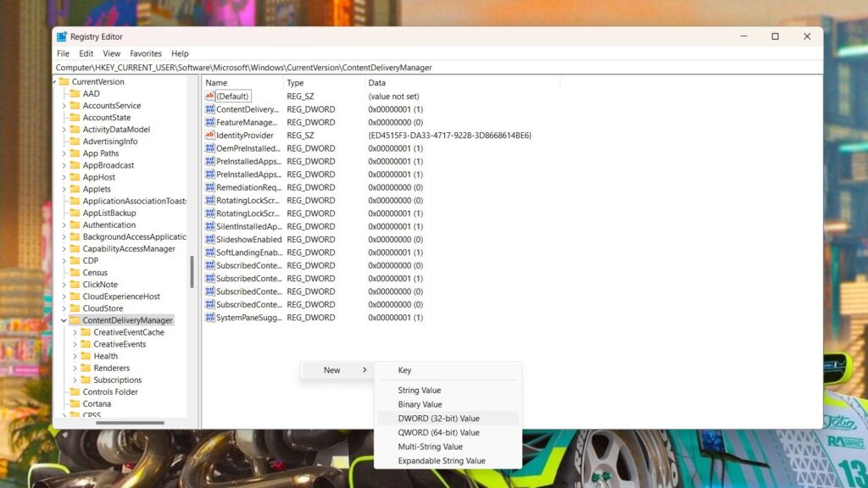Expand the ActivityDataModel key
868x488 pixels.
coord(64,130)
